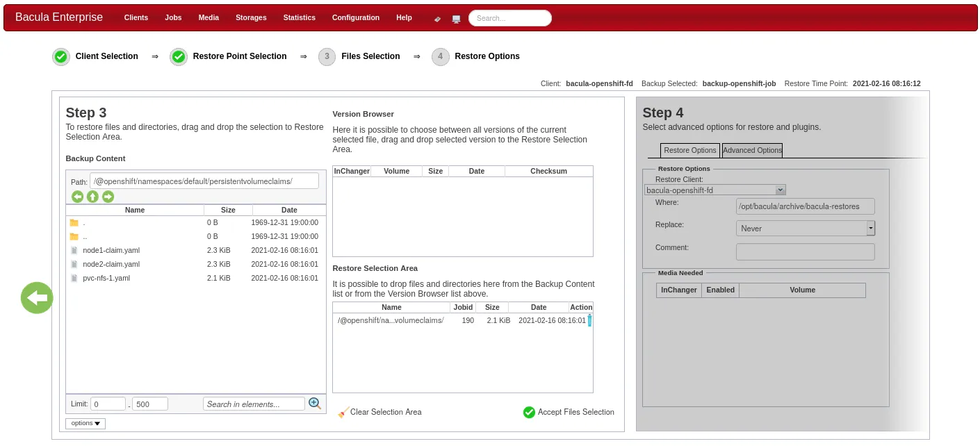980x446 pixels.
Task: Select the node1-claim.yaml file
Action: 111,250
